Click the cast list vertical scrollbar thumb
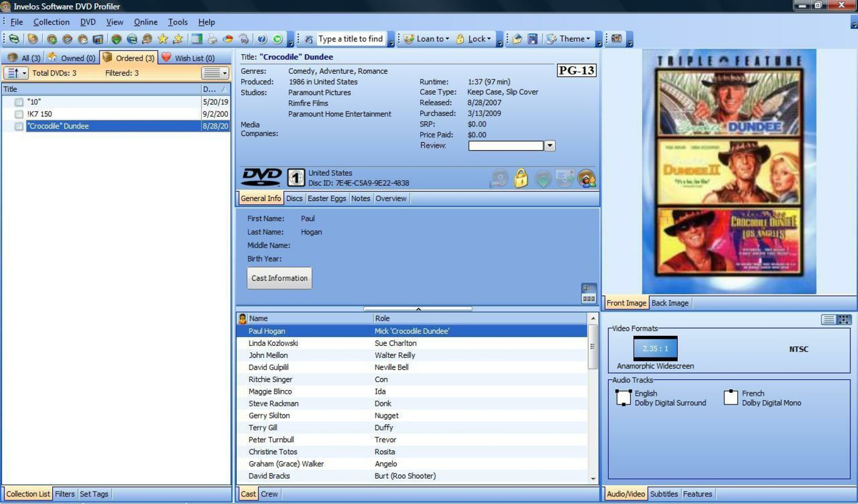The image size is (858, 504). coord(593,346)
